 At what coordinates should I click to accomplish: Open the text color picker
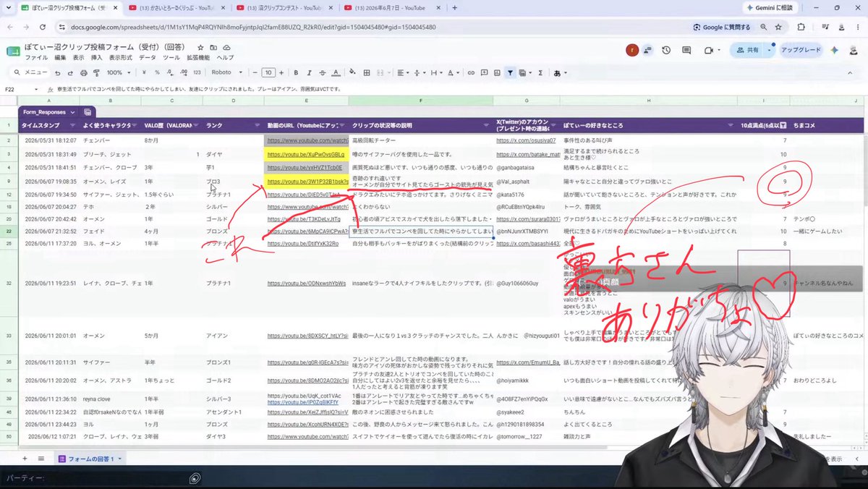tap(336, 73)
